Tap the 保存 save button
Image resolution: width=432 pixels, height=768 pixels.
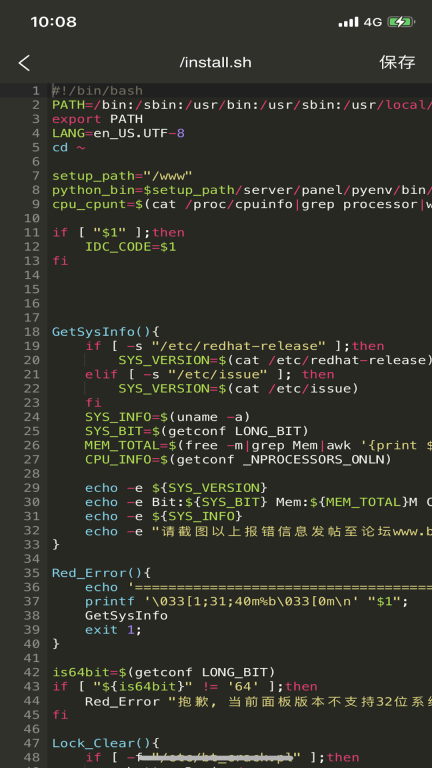pyautogui.click(x=397, y=62)
